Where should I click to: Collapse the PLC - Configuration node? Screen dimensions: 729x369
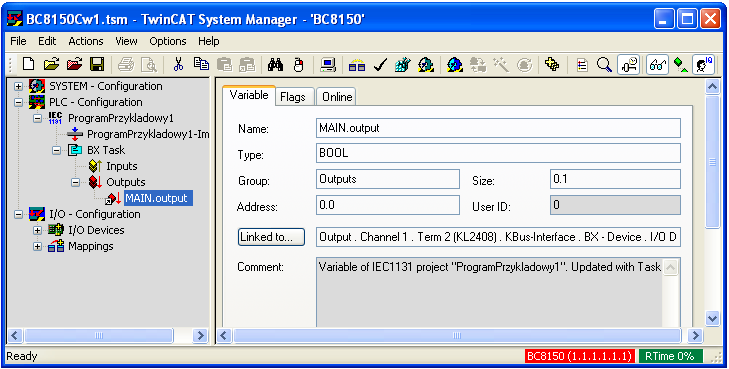(19, 102)
